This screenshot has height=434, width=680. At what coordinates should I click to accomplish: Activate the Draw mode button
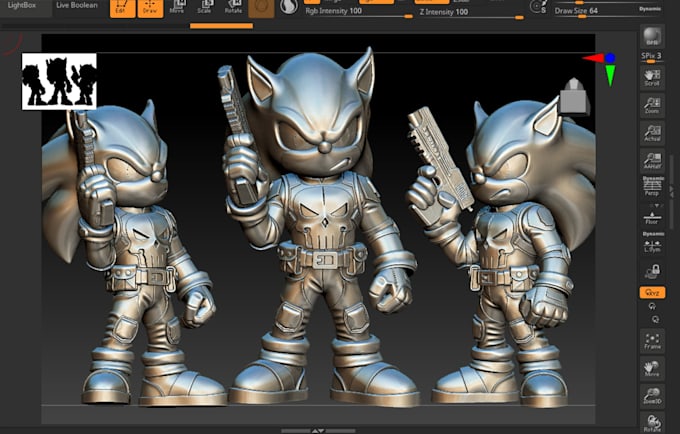(150, 8)
